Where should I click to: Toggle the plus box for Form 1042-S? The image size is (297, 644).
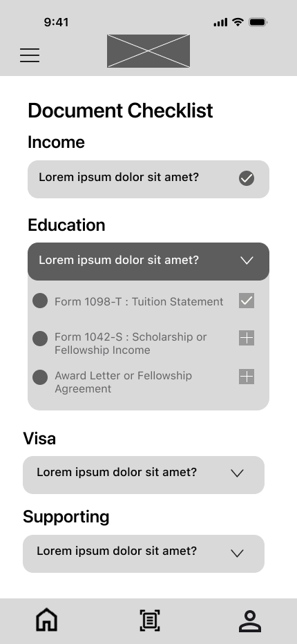click(x=247, y=338)
